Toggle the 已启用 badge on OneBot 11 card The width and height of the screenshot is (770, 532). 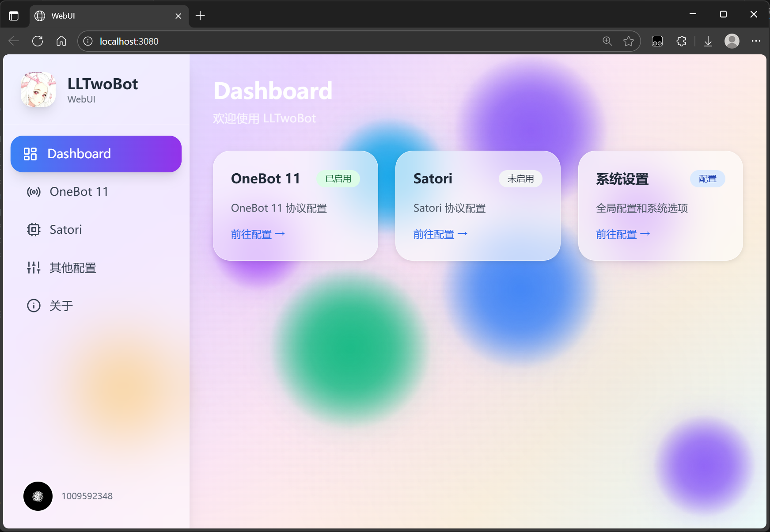(338, 179)
